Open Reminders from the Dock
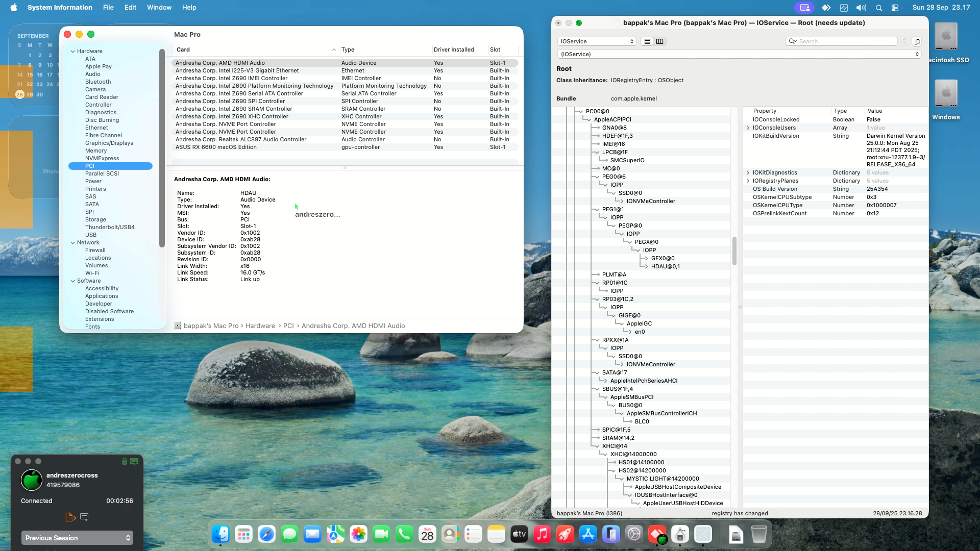Viewport: 980px width, 551px height. coord(473,534)
